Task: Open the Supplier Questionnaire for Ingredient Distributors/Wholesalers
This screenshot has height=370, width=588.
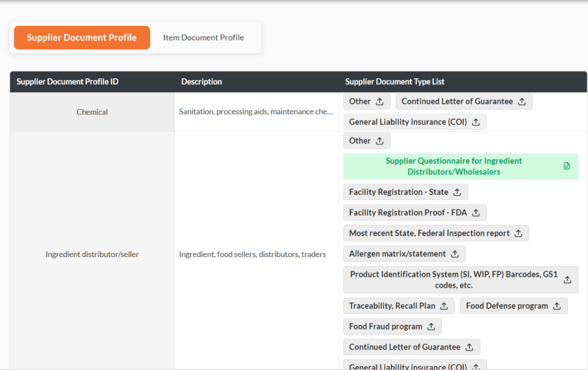Action: [x=454, y=166]
